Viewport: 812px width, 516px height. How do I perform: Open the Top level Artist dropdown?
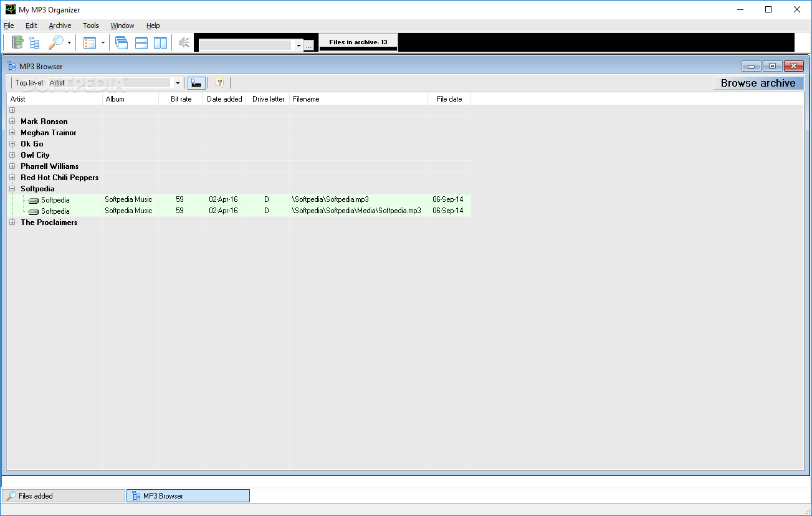click(x=178, y=83)
